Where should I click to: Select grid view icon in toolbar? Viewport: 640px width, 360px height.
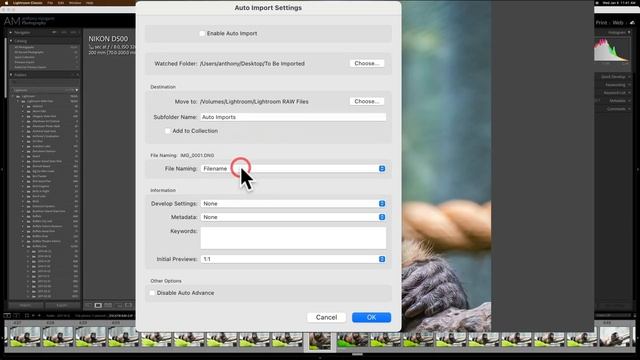88,305
